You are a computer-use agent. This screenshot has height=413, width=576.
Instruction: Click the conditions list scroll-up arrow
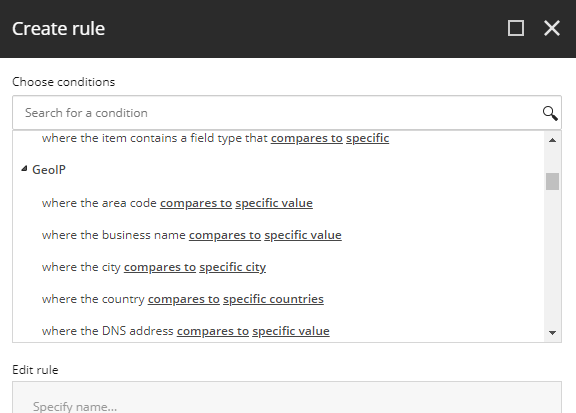552,140
